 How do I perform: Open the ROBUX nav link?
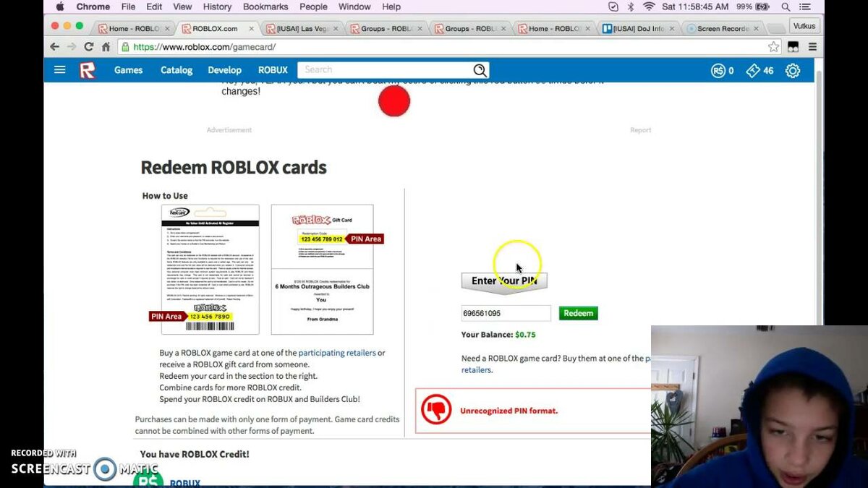coord(273,70)
